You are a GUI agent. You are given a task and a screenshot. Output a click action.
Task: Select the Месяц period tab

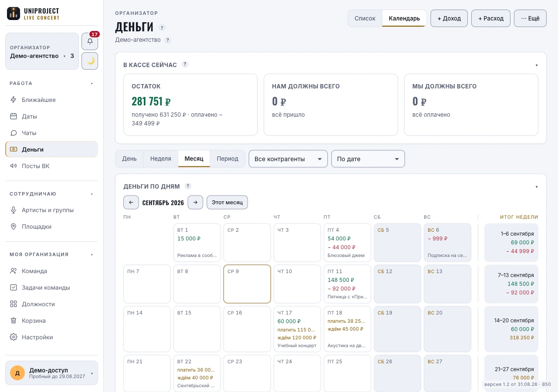[x=194, y=159]
